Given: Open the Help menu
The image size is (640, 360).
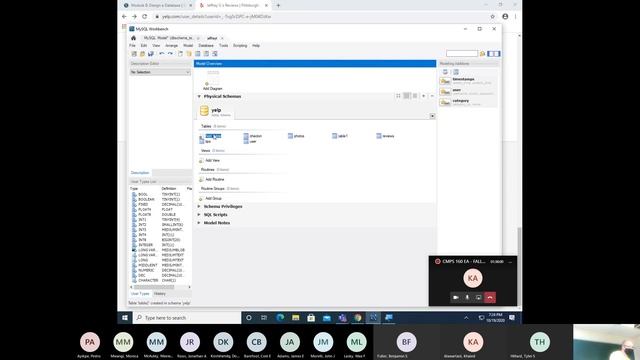Looking at the screenshot, I should [x=256, y=46].
